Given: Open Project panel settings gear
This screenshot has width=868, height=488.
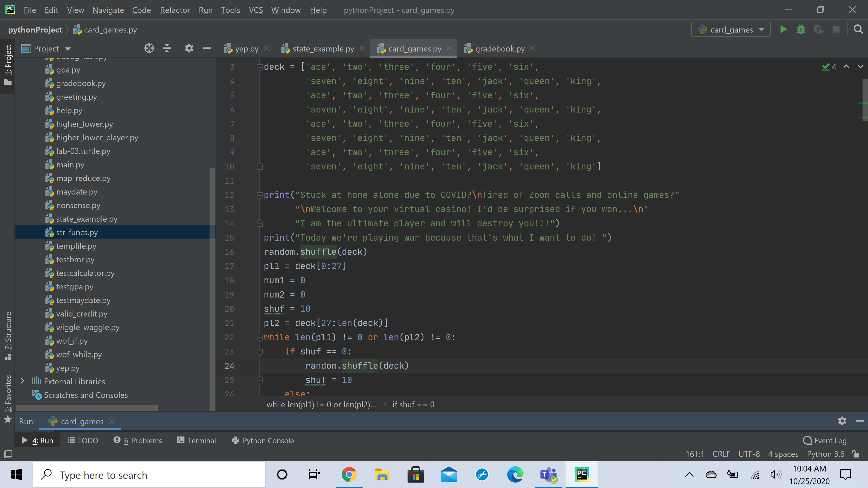Looking at the screenshot, I should 189,49.
